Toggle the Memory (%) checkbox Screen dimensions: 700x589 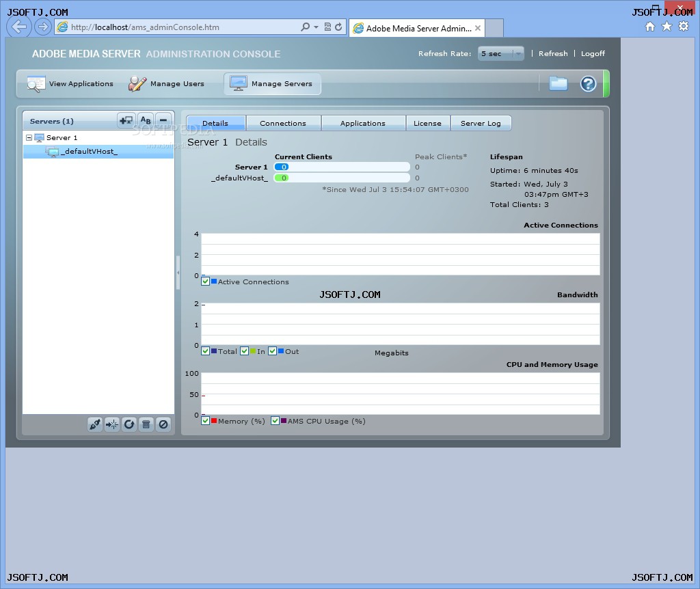[x=205, y=421]
